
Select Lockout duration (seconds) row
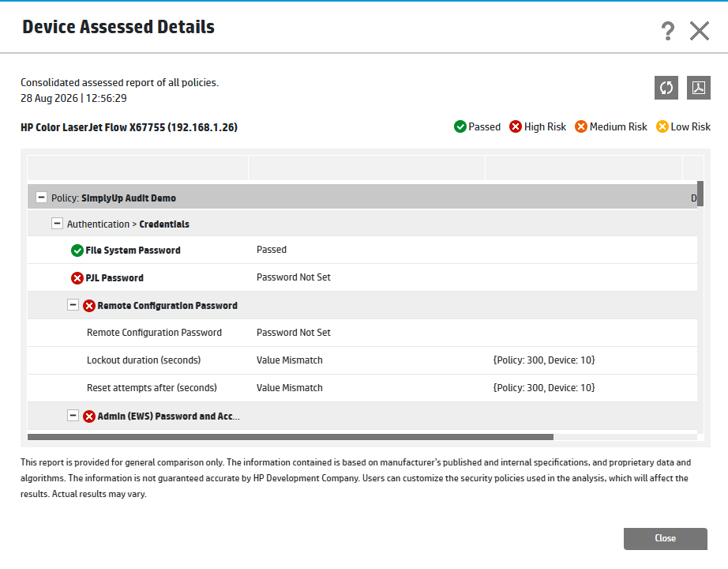(362, 360)
